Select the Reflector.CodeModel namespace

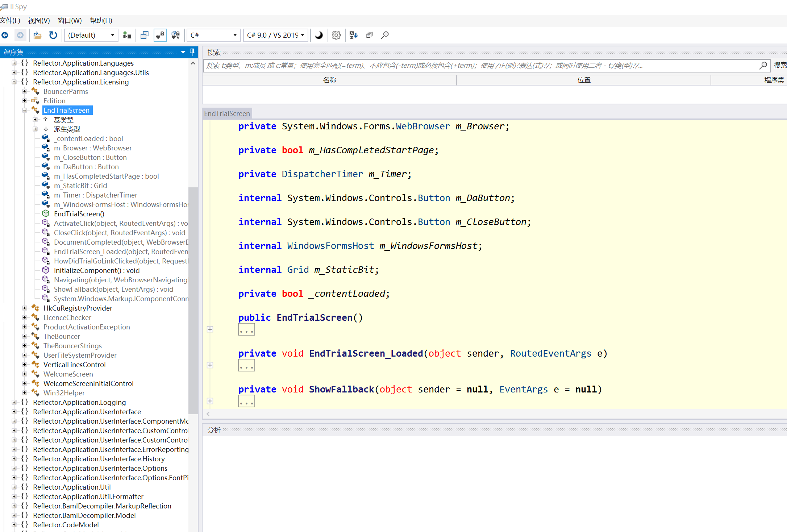(x=66, y=525)
